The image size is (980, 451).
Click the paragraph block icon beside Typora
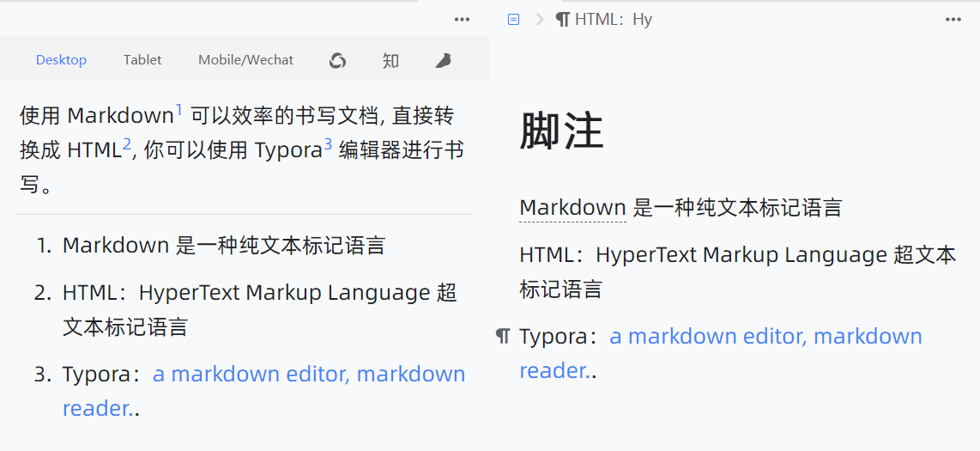[x=503, y=336]
